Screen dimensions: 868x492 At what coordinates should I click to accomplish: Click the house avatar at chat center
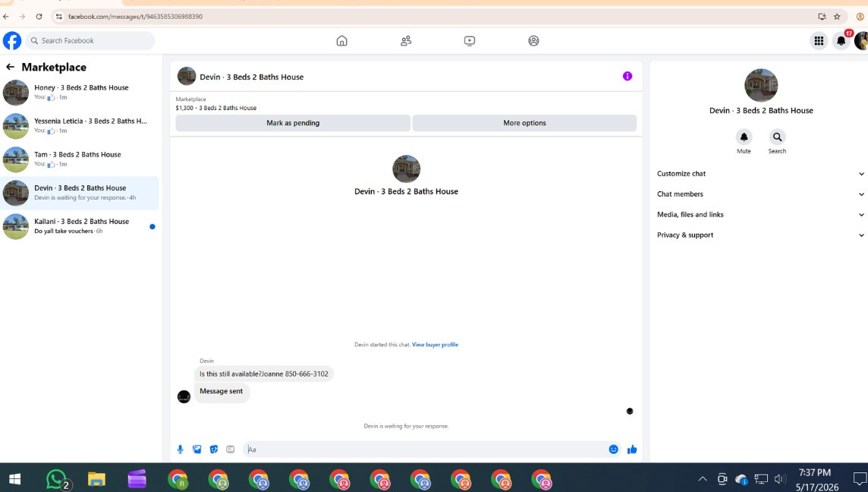407,169
